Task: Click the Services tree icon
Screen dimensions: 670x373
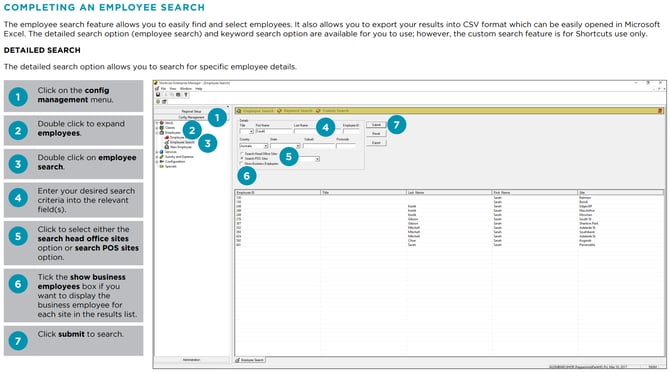Action: 162,152
